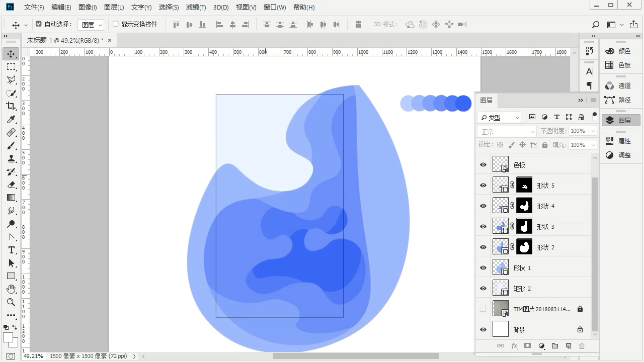644x362 pixels.
Task: Select the Crop tool
Action: [11, 106]
